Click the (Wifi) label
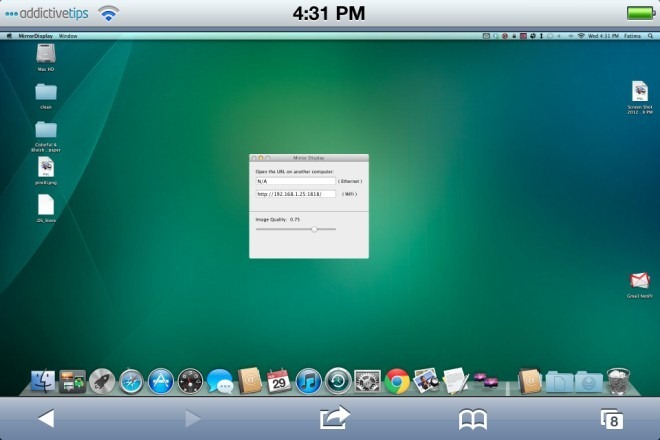Screen dimensions: 660x440 (349, 194)
